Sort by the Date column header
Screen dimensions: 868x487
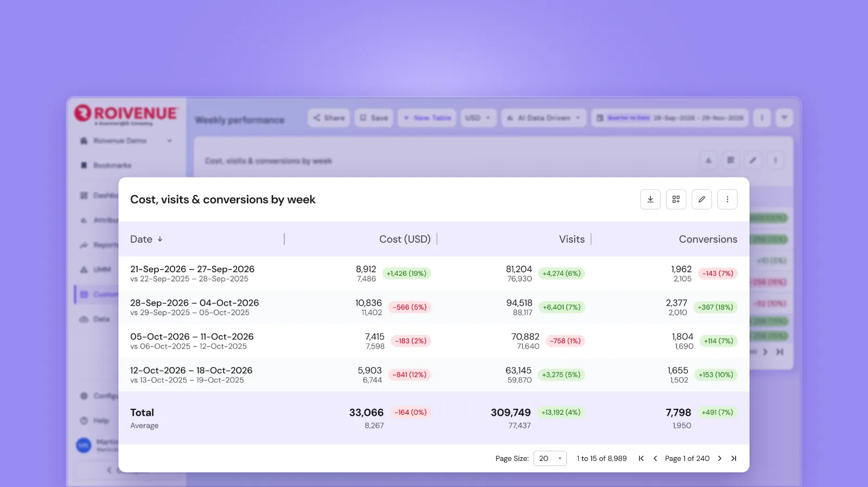[x=141, y=239]
